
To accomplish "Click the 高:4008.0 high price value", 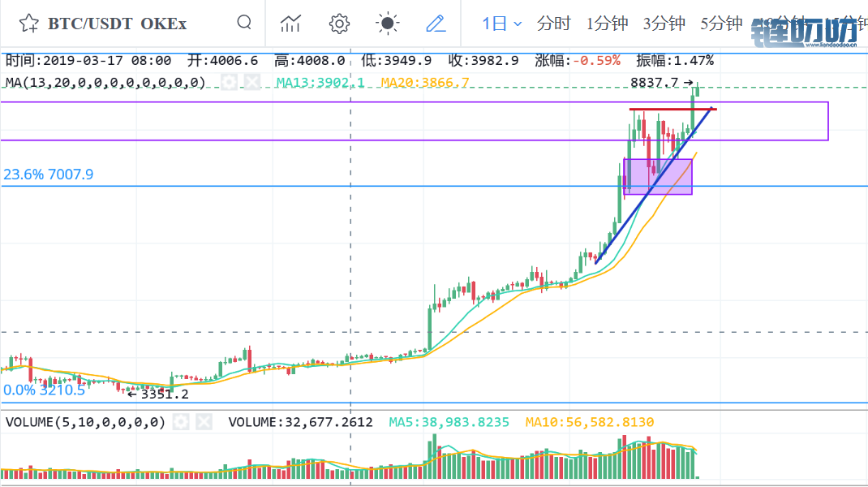I will click(310, 60).
